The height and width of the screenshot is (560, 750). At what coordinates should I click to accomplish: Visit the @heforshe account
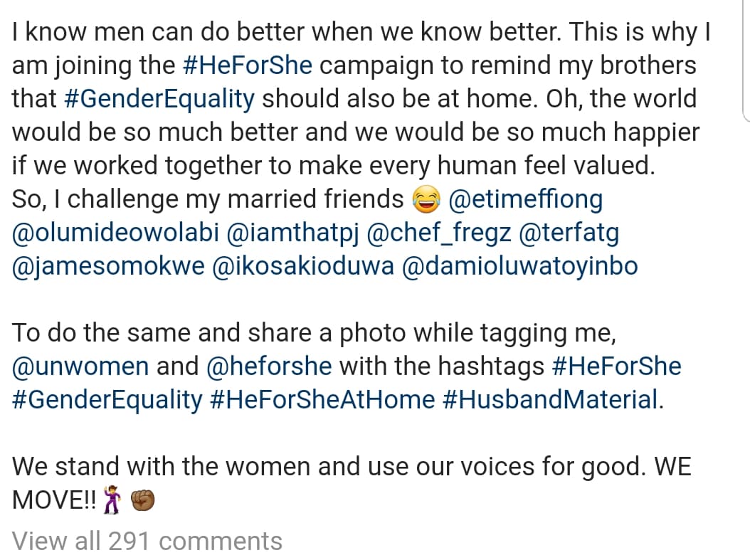pyautogui.click(x=269, y=366)
